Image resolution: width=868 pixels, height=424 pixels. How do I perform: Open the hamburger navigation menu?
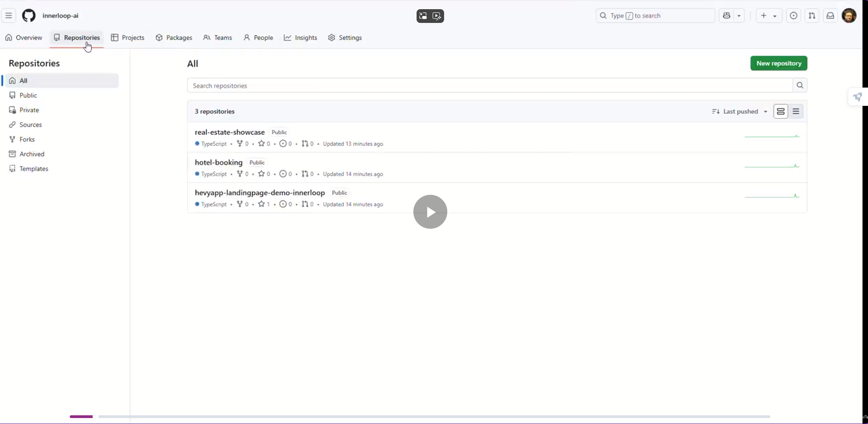pyautogui.click(x=9, y=16)
